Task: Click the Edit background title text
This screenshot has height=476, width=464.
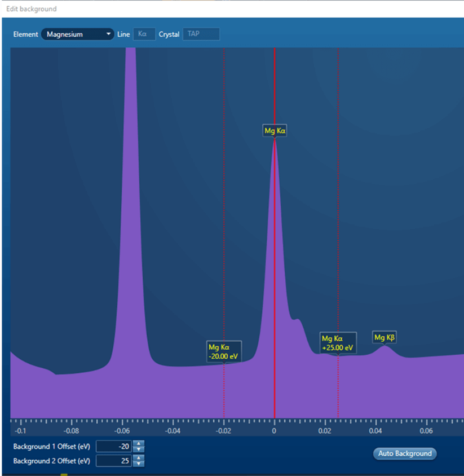Action: point(33,8)
